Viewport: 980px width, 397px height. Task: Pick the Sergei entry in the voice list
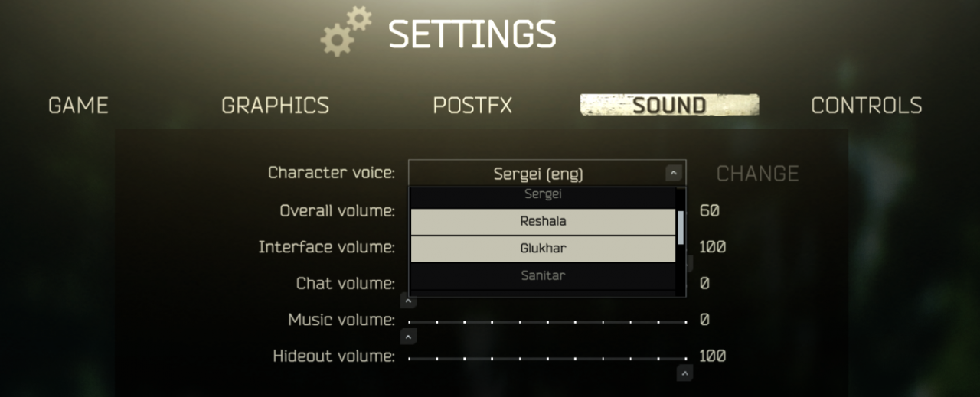click(543, 196)
